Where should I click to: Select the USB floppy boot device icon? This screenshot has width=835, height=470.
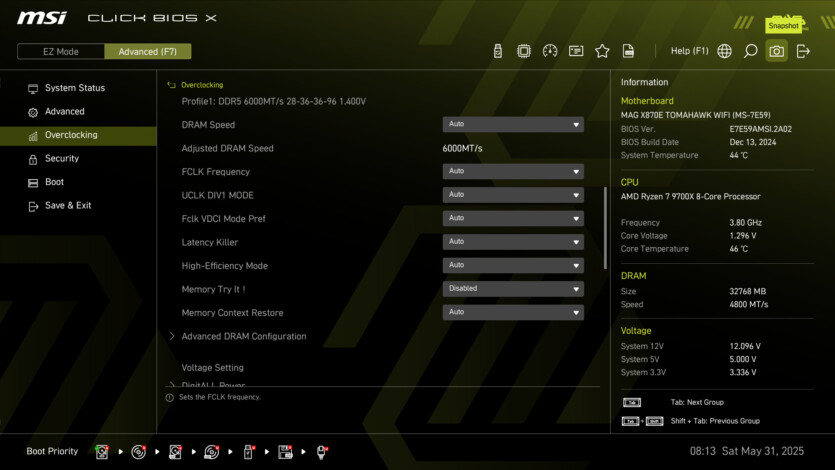[285, 452]
